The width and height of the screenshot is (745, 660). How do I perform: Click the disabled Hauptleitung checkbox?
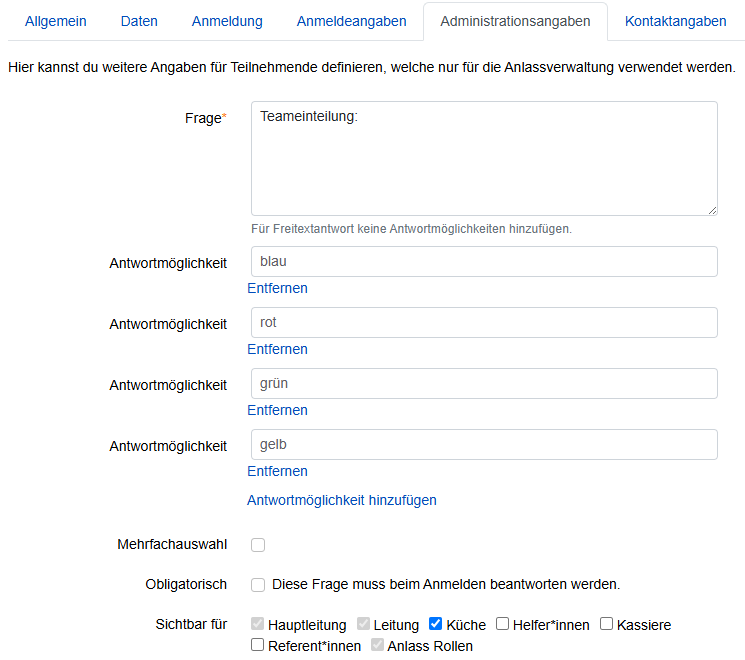pyautogui.click(x=258, y=623)
